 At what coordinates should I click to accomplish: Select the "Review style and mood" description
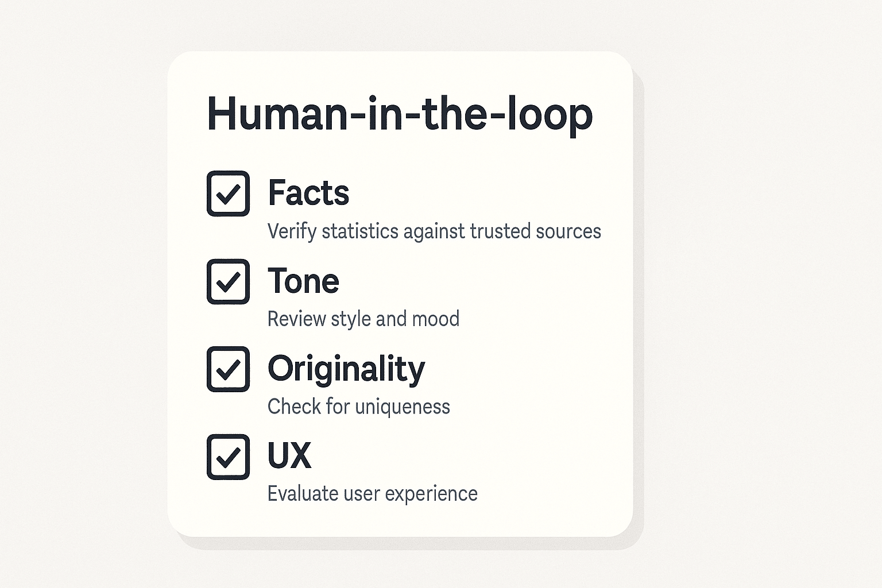(363, 319)
